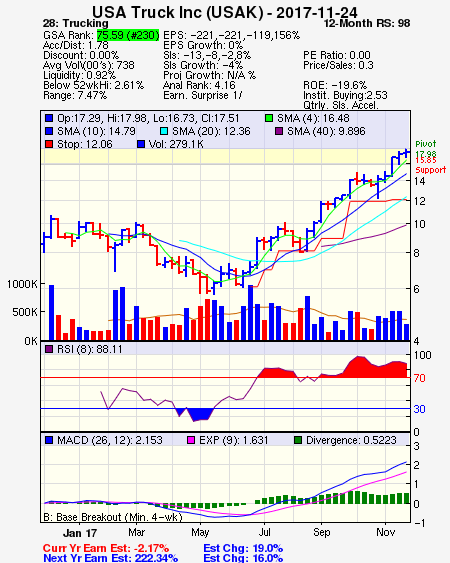Click the latest price bar near the pivot
The height and width of the screenshot is (563, 450).
coord(406,153)
